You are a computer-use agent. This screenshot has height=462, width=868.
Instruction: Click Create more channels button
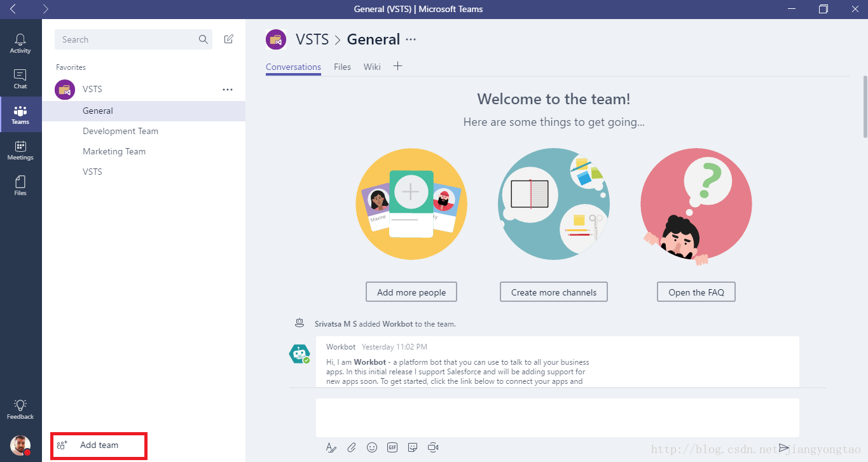click(x=554, y=292)
